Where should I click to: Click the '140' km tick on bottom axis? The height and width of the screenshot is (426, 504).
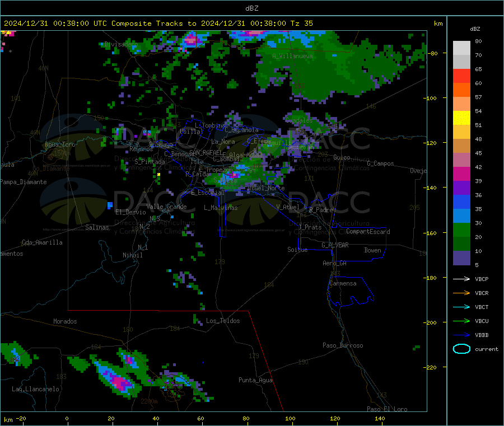point(380,418)
